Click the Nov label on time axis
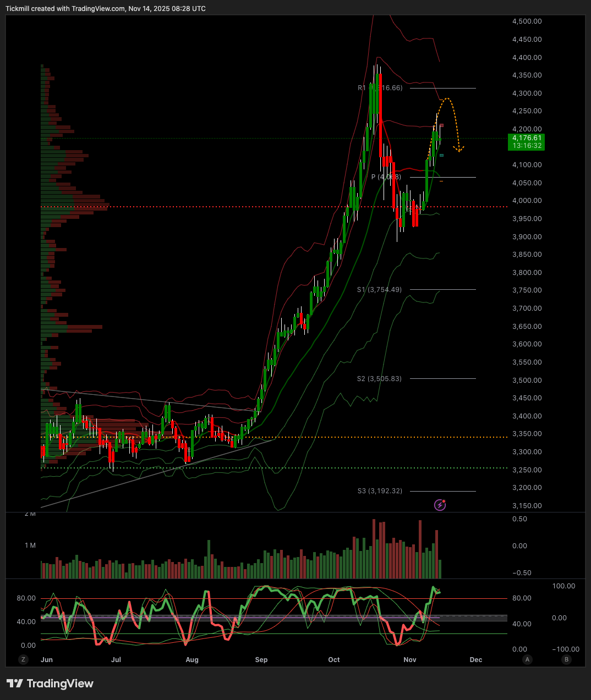 pos(410,659)
